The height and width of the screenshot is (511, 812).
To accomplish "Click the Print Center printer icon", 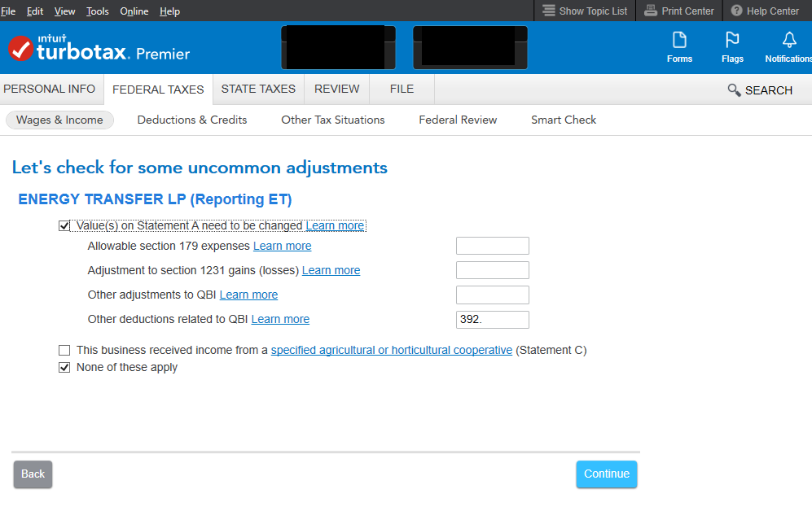I will tap(651, 11).
